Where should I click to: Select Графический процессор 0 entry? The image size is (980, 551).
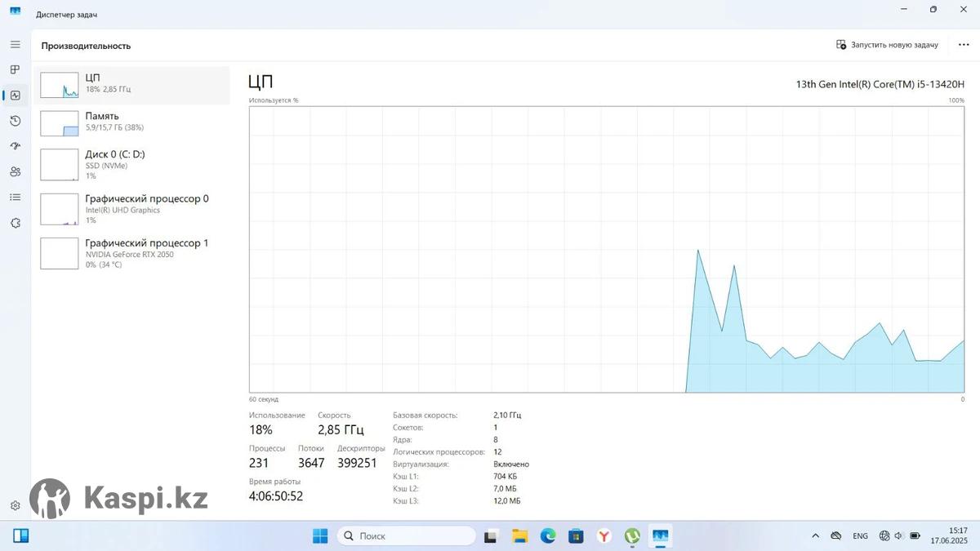[132, 209]
